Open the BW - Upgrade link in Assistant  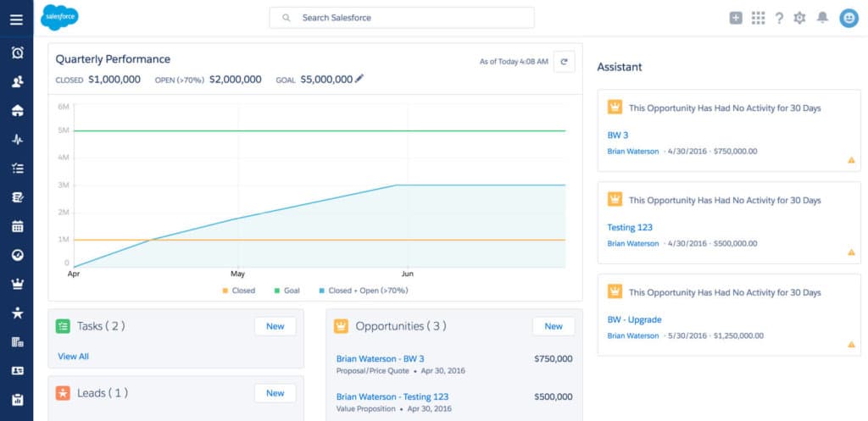(x=634, y=319)
